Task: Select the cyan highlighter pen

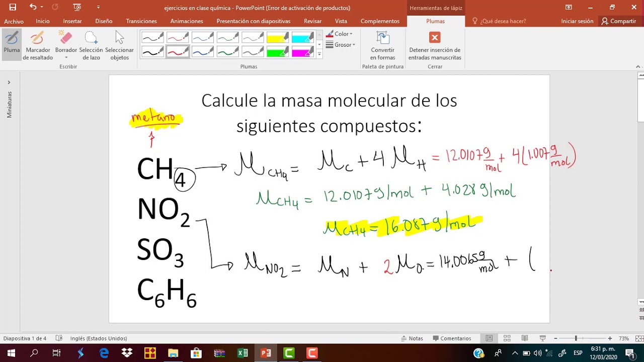Action: coord(303,37)
